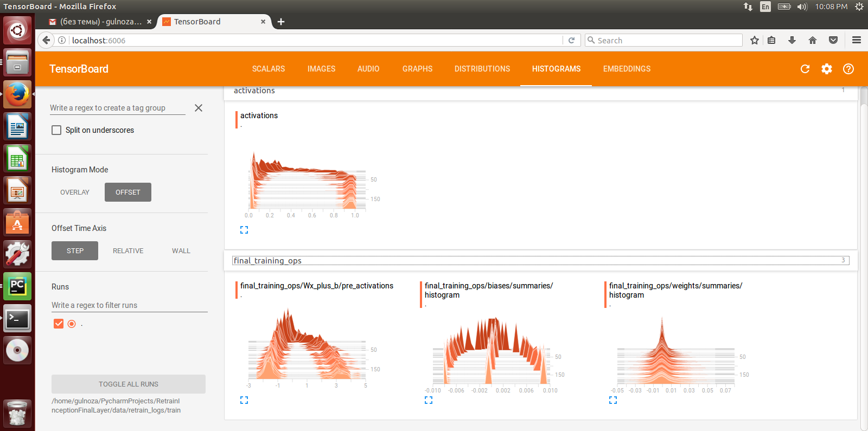Screen dimensions: 868x431
Task: Bookmark this page with the star icon
Action: click(x=754, y=40)
